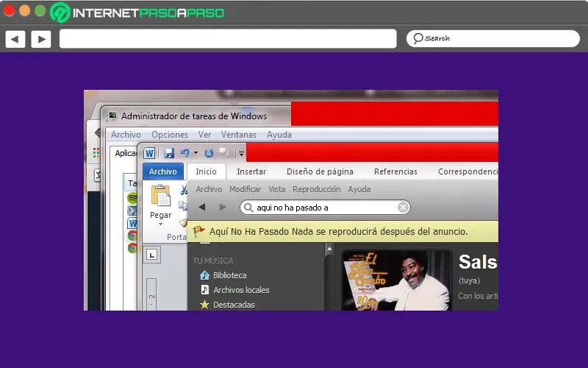
Task: Select the Word task in Task Manager list
Action: (132, 223)
